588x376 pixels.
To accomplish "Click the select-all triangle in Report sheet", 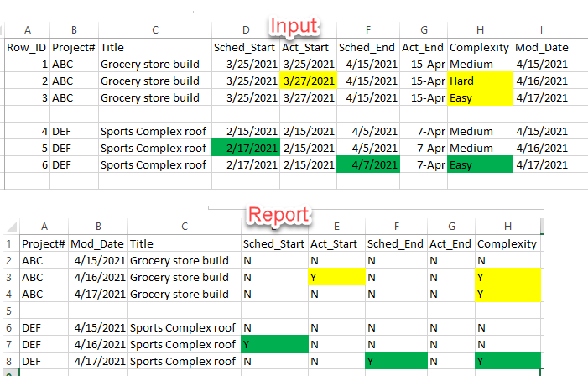I will pos(12,227).
